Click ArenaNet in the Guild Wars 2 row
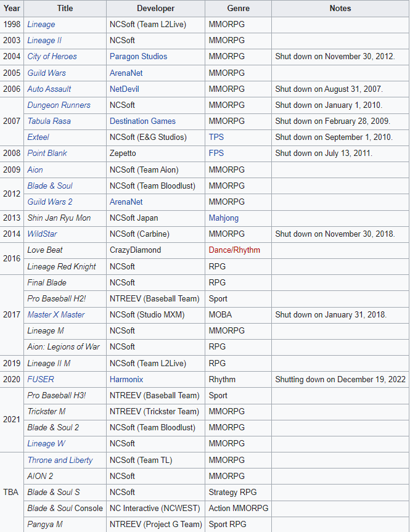Image resolution: width=410 pixels, height=532 pixels. (x=126, y=202)
